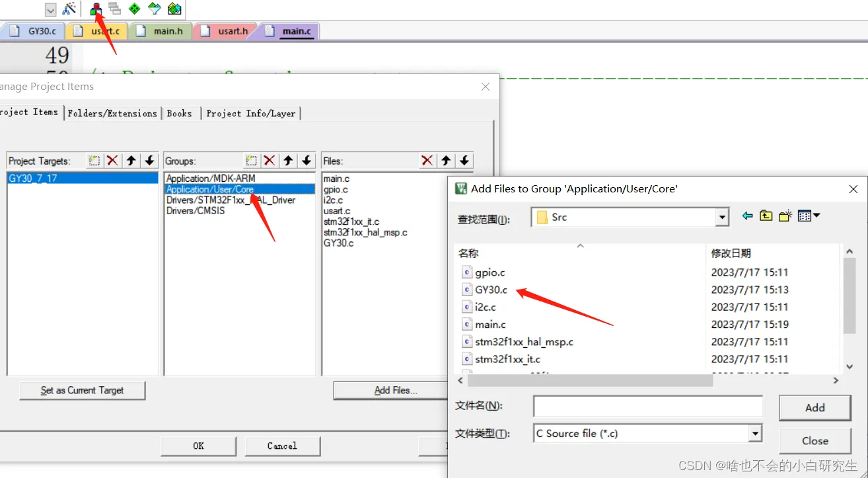Select GY30_7_17 project target

(83, 179)
